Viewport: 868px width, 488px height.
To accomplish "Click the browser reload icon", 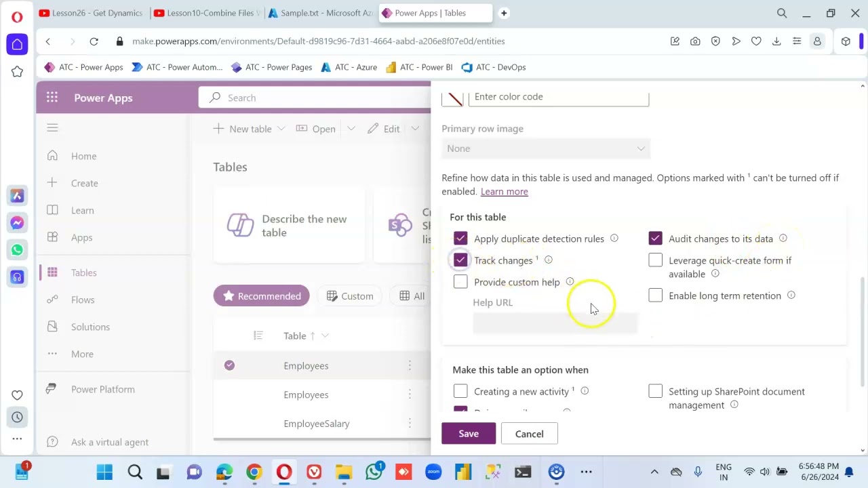I will (x=94, y=41).
